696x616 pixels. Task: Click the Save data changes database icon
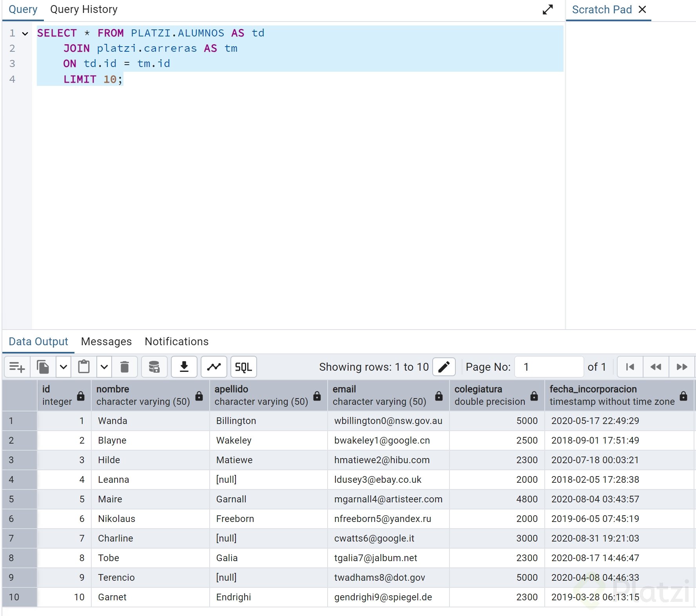pyautogui.click(x=154, y=367)
